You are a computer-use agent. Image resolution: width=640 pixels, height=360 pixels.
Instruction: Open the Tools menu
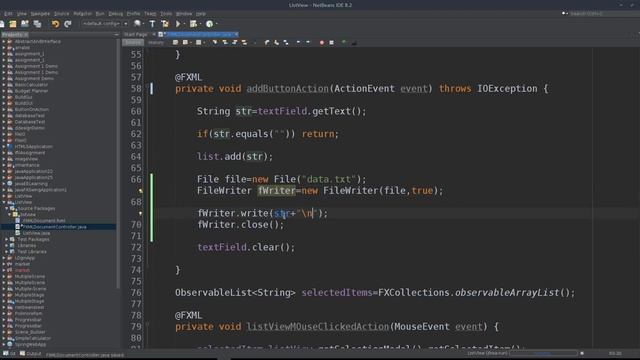tap(166, 13)
